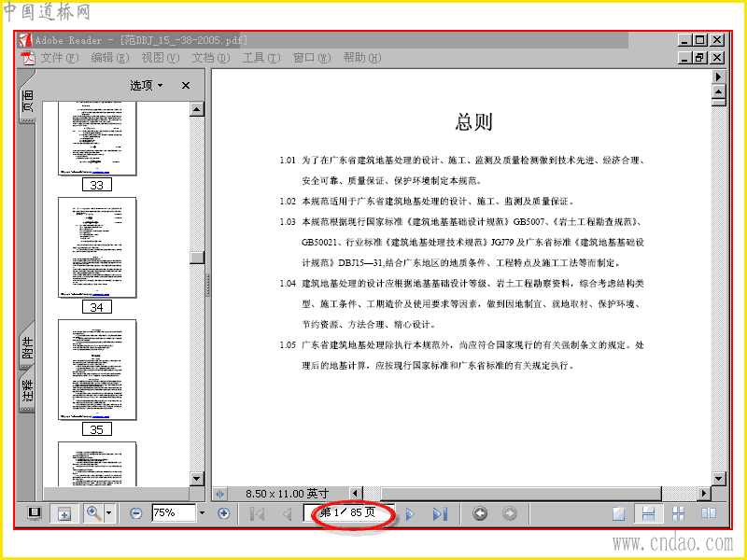
Task: Click the zoom in plus button
Action: pyautogui.click(x=223, y=513)
